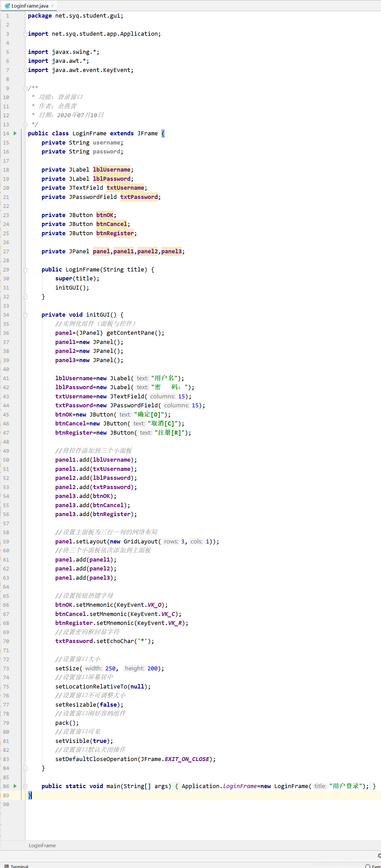Click width value 250 in setSize call

[x=110, y=668]
